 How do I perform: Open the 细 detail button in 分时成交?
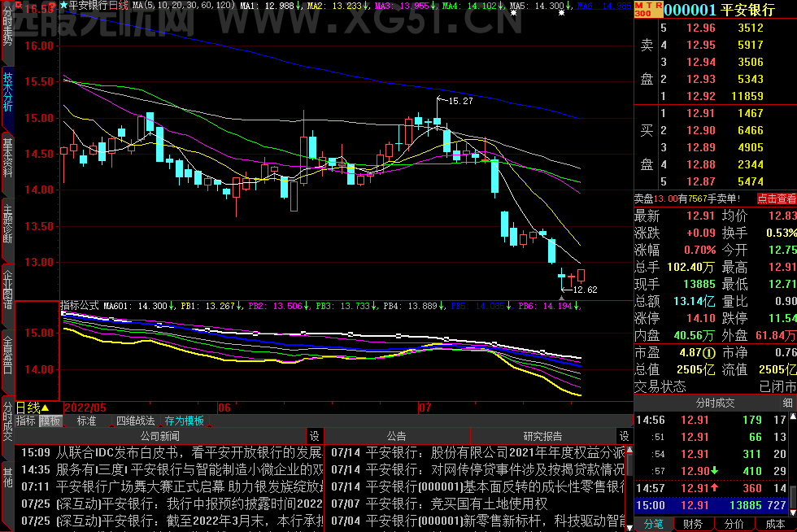pyautogui.click(x=787, y=403)
